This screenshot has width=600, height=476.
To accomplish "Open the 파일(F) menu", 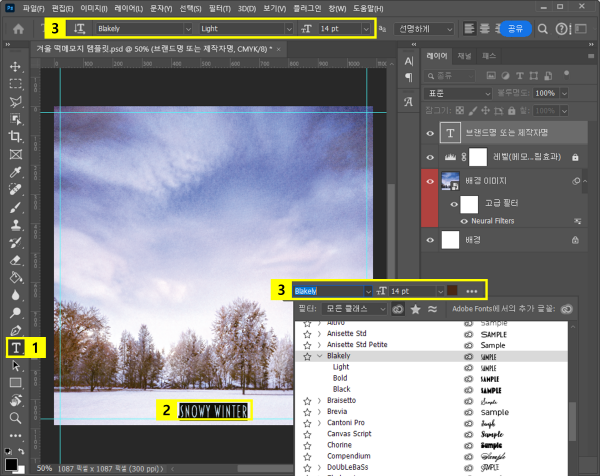I will click(x=34, y=8).
